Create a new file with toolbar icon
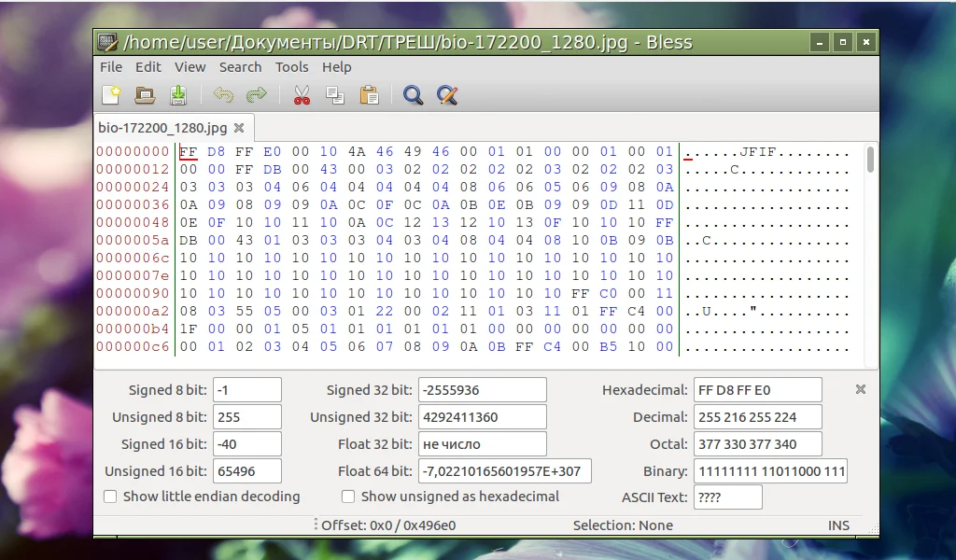956x560 pixels. pos(112,95)
